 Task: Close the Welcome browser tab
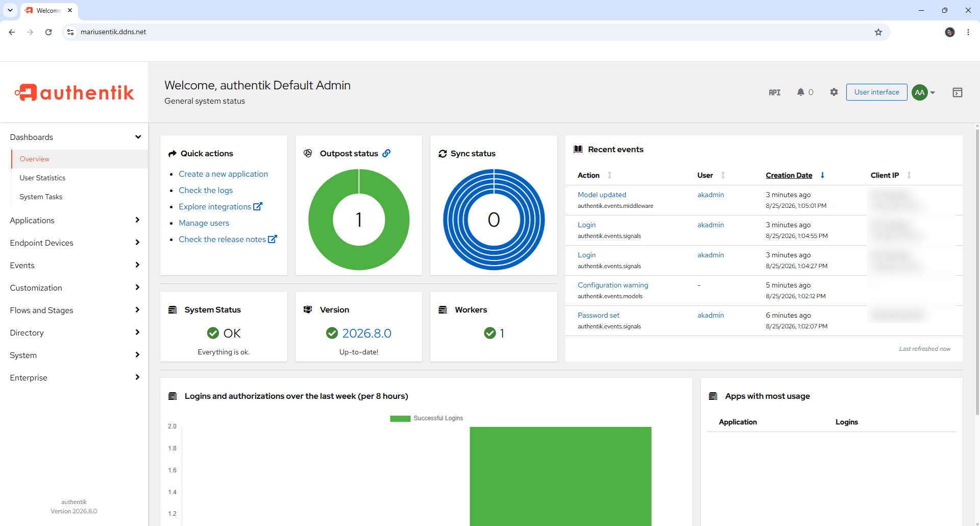70,10
